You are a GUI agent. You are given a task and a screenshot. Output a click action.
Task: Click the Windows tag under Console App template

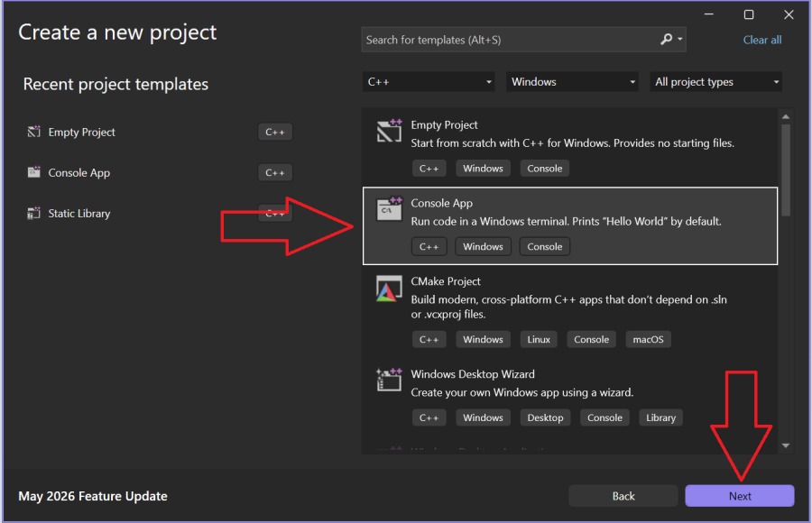[483, 246]
